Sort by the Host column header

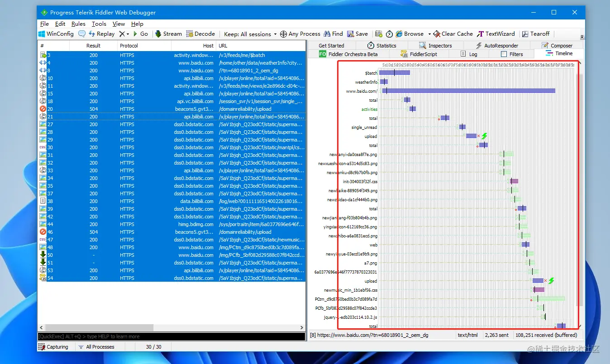pos(193,46)
